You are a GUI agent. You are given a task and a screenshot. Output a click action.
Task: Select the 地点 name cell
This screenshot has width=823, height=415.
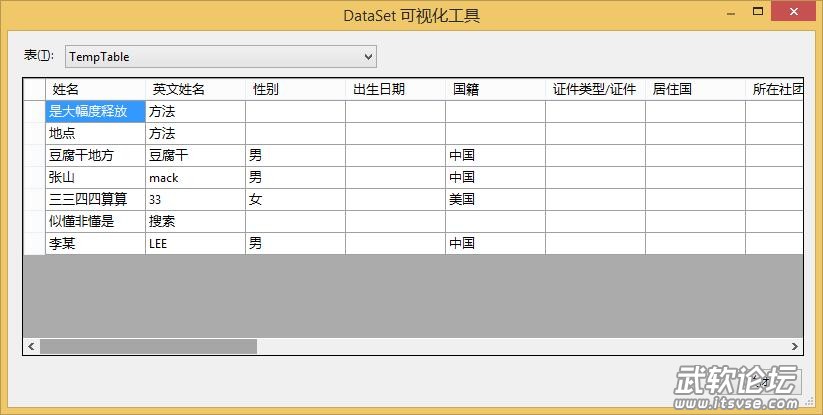tap(96, 134)
